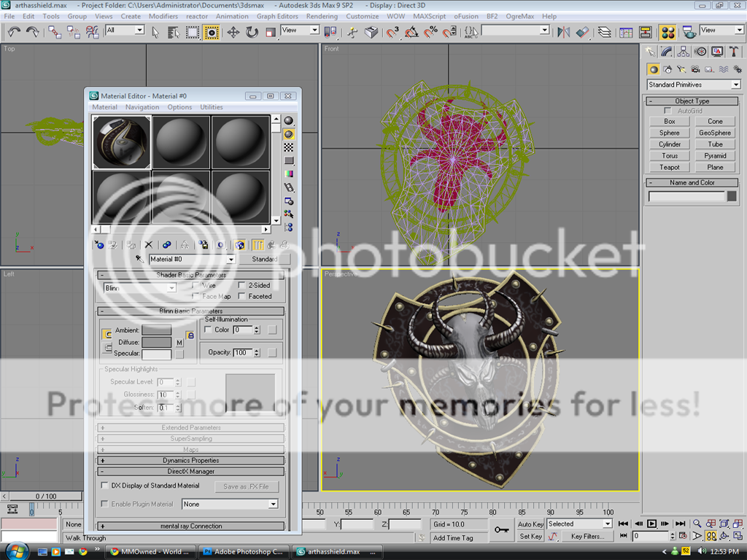Screen dimensions: 747x560
Task: Open the selection filter All dropdown
Action: [x=125, y=30]
